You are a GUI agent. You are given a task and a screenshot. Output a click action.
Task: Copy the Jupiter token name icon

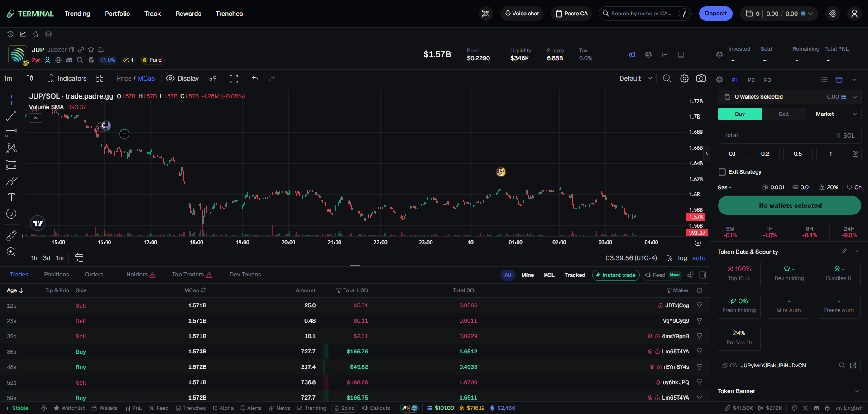pos(72,50)
